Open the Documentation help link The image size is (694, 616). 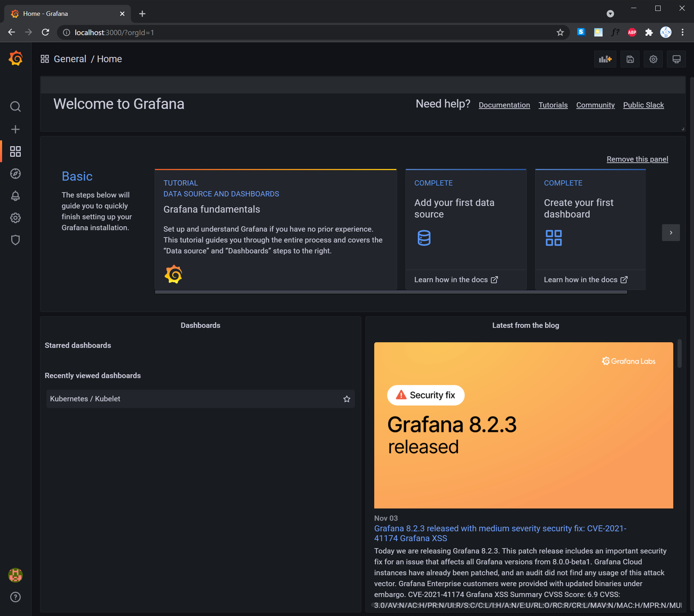coord(504,105)
